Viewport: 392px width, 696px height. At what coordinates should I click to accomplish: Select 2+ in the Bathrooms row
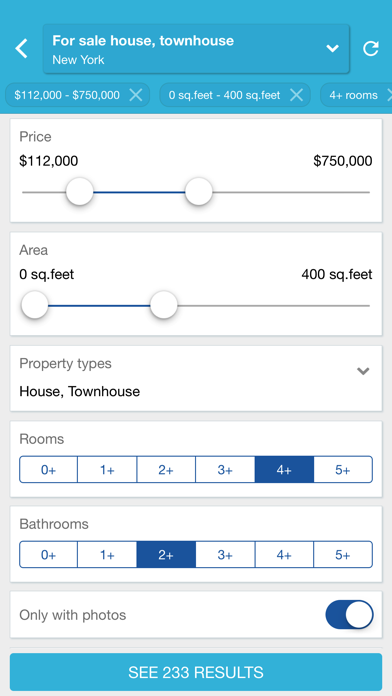click(166, 554)
